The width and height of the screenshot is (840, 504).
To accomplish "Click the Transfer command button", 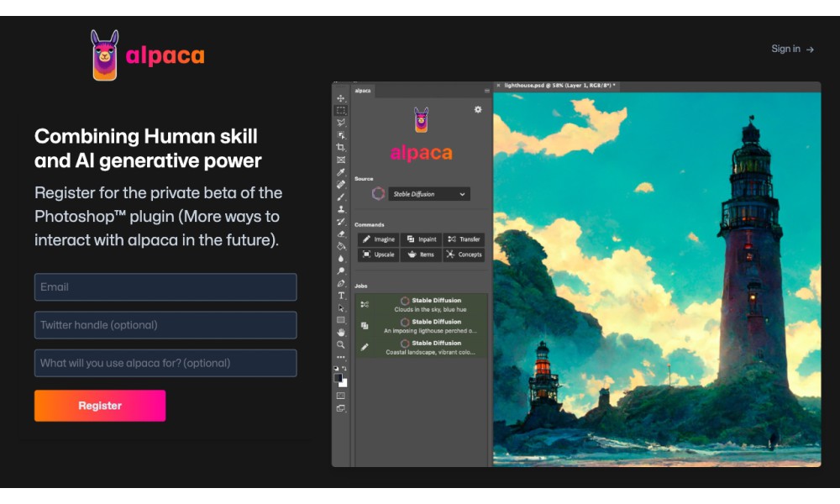I will point(464,239).
